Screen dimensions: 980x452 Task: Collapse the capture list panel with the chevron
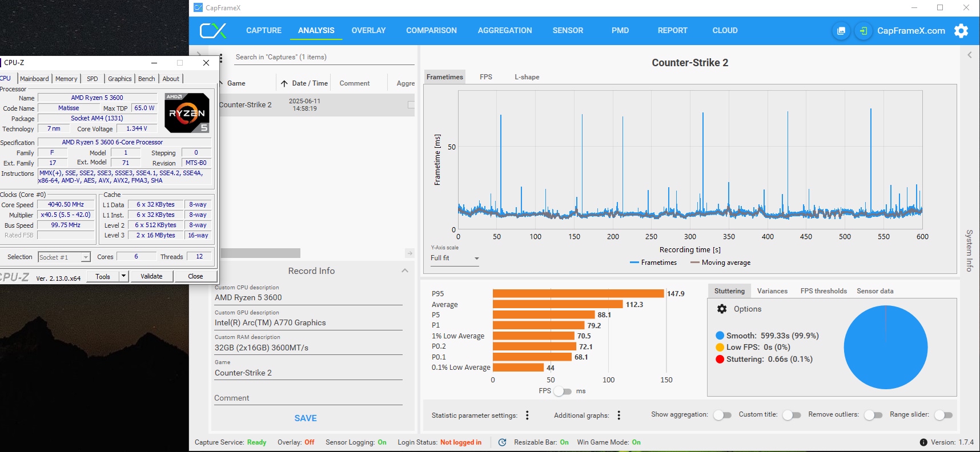[199, 55]
